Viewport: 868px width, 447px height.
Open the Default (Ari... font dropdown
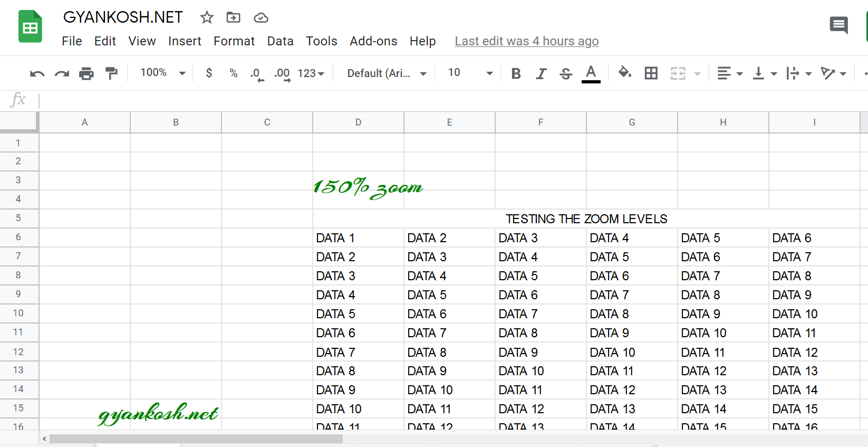tap(387, 73)
